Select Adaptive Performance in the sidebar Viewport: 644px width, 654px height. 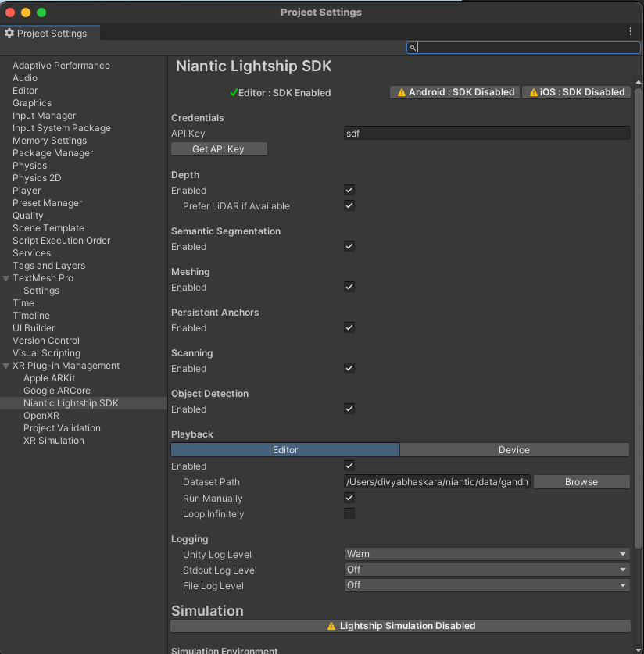click(61, 66)
